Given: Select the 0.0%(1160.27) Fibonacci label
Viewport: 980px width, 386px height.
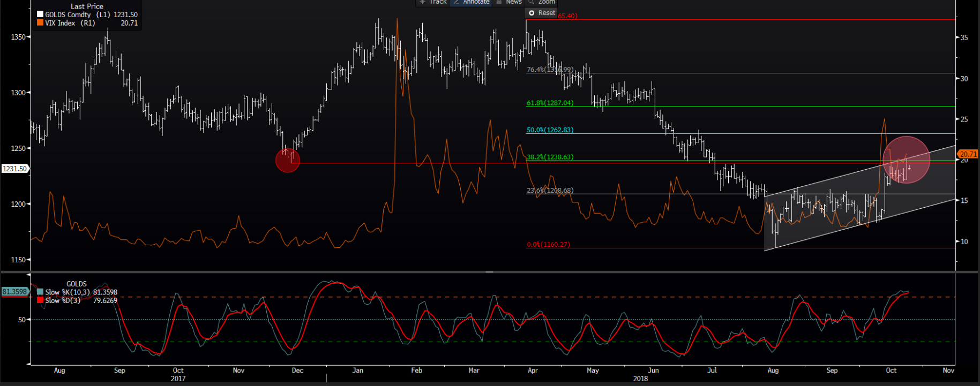Looking at the screenshot, I should [x=549, y=245].
